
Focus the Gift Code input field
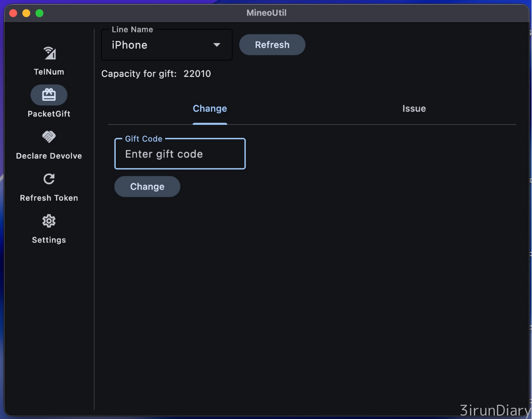coord(180,154)
